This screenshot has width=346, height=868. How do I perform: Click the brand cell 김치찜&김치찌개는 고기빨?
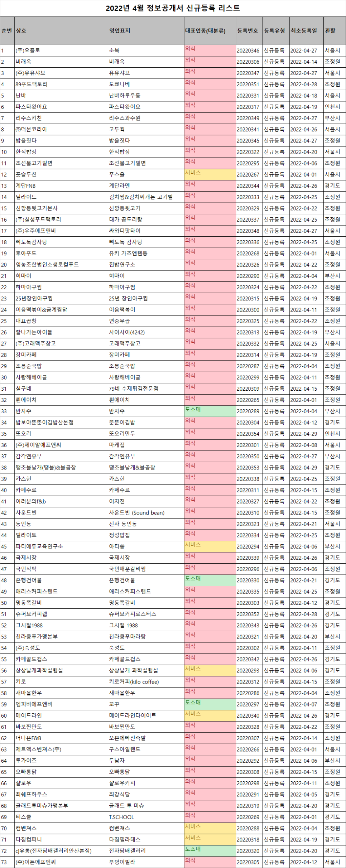[x=146, y=197]
